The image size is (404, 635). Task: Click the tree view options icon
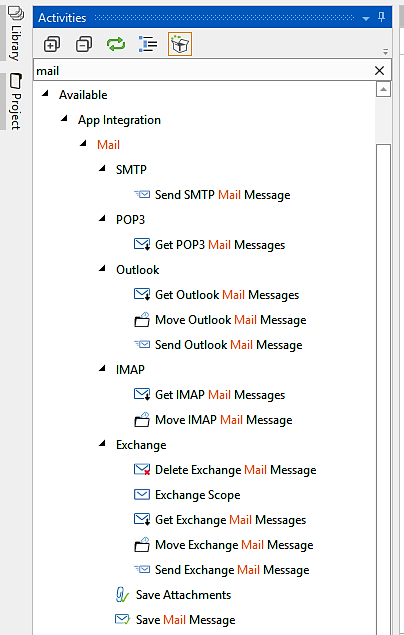148,44
